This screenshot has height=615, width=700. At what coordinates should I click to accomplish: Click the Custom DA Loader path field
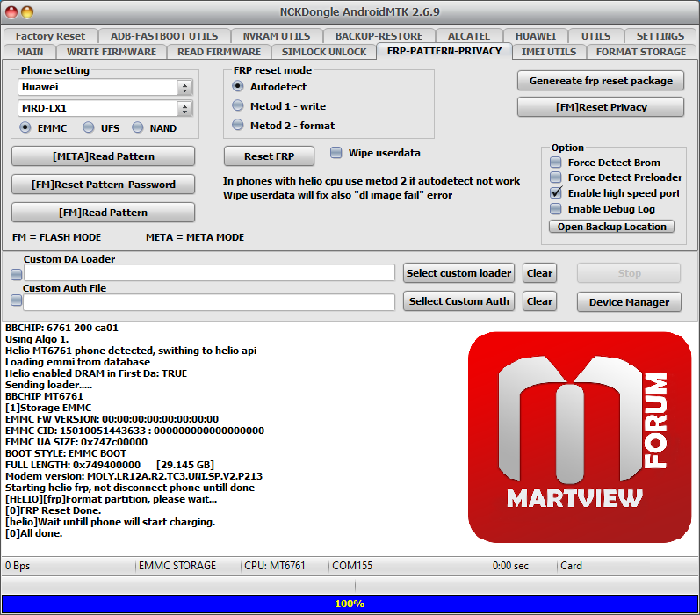pyautogui.click(x=209, y=274)
